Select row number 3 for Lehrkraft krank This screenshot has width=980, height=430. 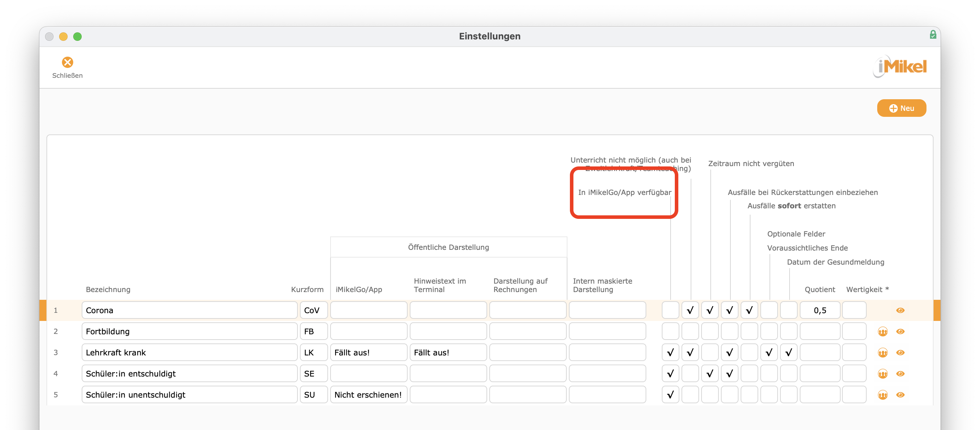[56, 353]
